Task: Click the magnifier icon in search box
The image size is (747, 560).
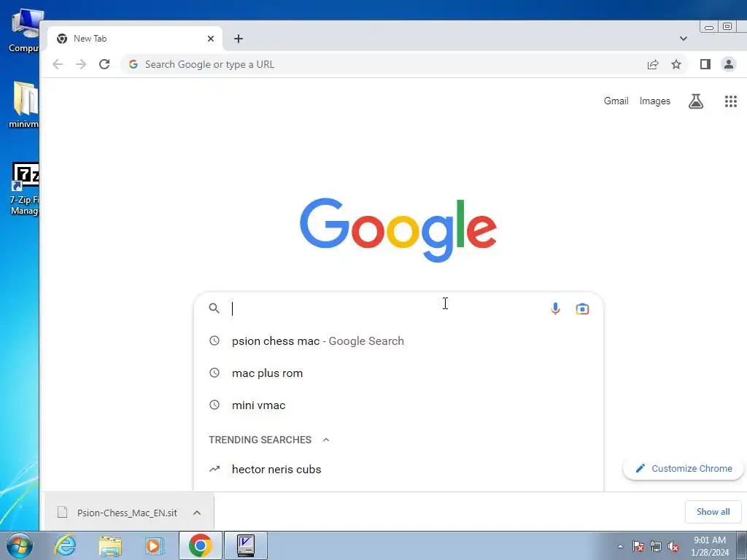Action: tap(214, 308)
